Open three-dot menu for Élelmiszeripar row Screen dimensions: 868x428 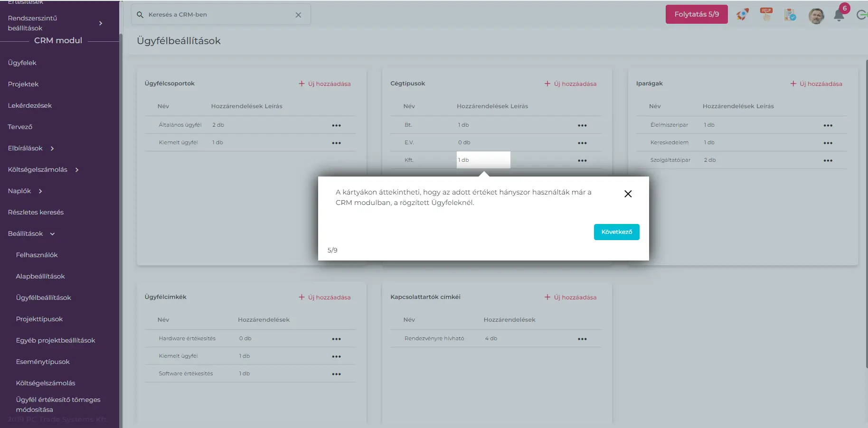click(x=828, y=125)
